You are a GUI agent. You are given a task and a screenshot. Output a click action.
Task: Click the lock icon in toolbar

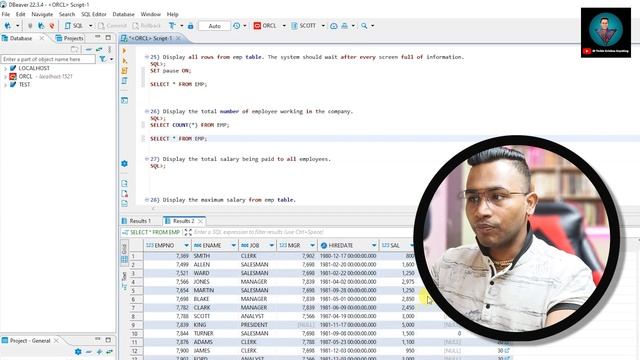[x=191, y=26]
